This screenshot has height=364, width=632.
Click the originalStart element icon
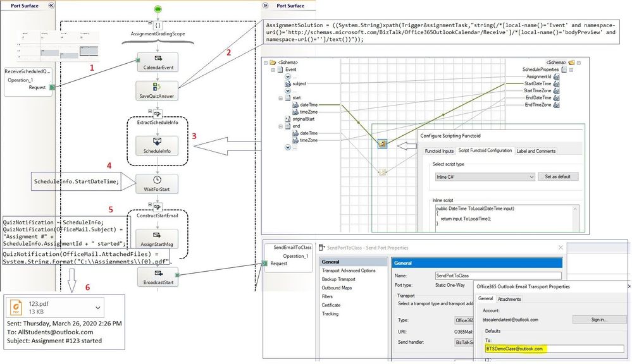pyautogui.click(x=288, y=119)
